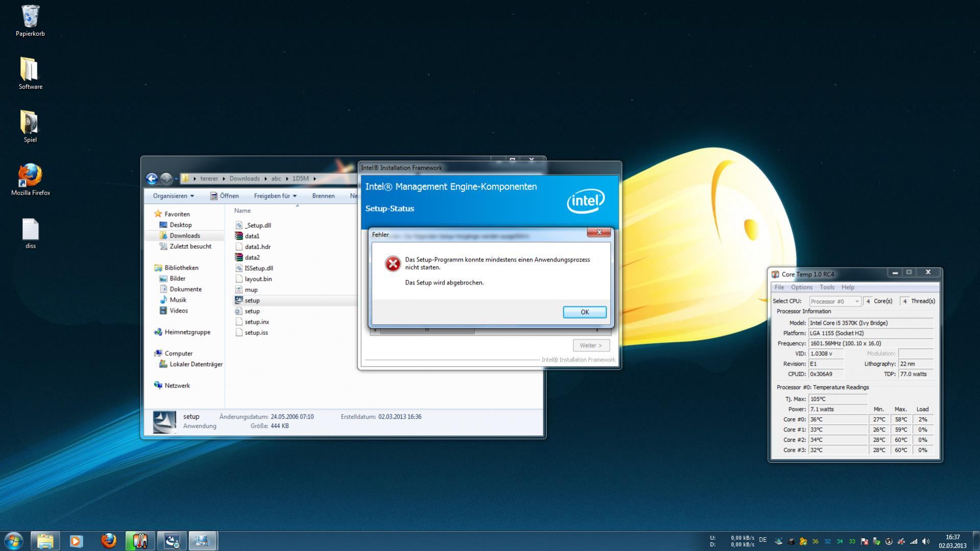Open the Musik library

coord(178,300)
